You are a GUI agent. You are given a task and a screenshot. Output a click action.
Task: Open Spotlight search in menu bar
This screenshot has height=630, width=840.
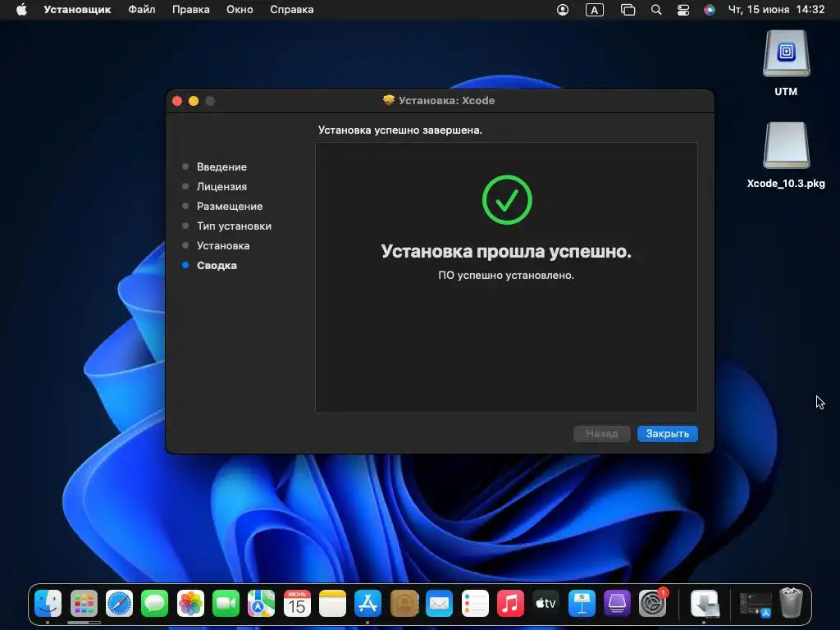click(656, 10)
